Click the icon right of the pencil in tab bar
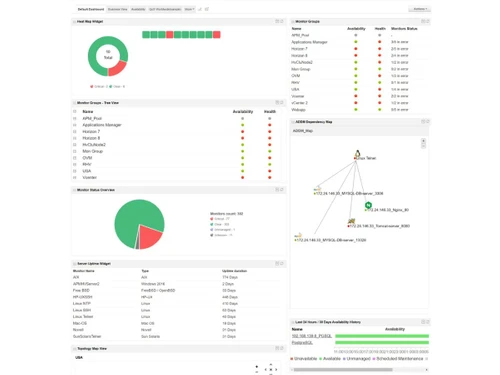 pos(207,9)
